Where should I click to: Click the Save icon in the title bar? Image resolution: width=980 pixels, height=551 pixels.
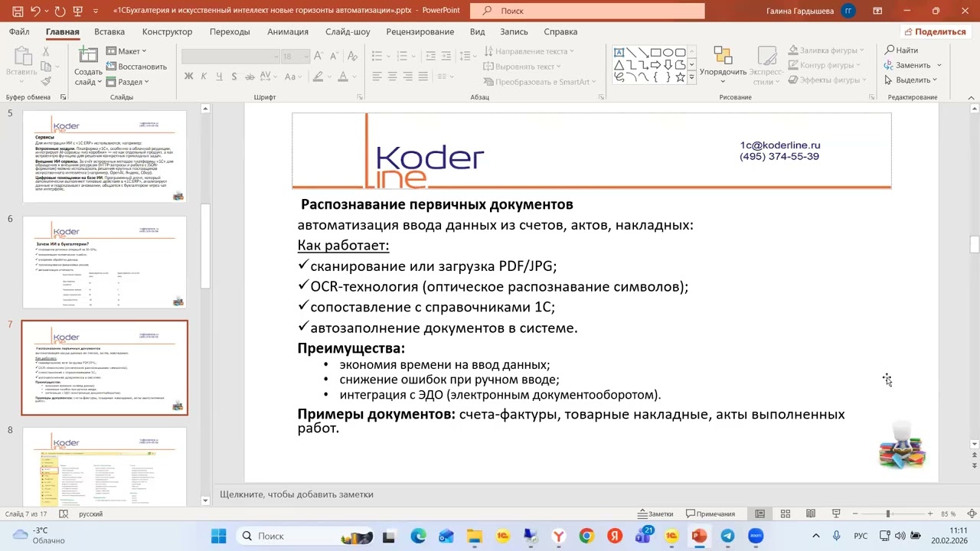click(x=18, y=11)
